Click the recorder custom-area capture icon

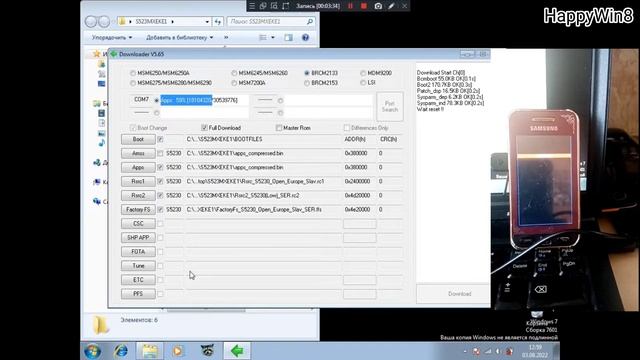coord(286,6)
